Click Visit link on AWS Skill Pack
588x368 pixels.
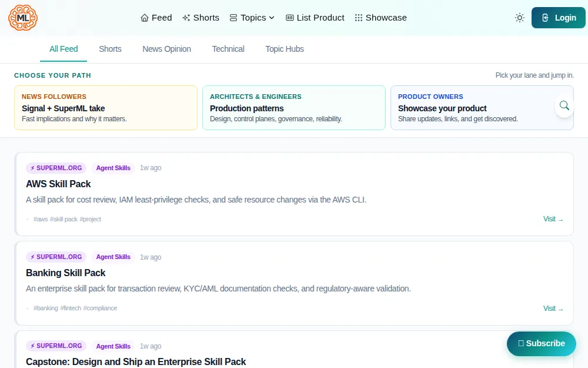coord(553,219)
